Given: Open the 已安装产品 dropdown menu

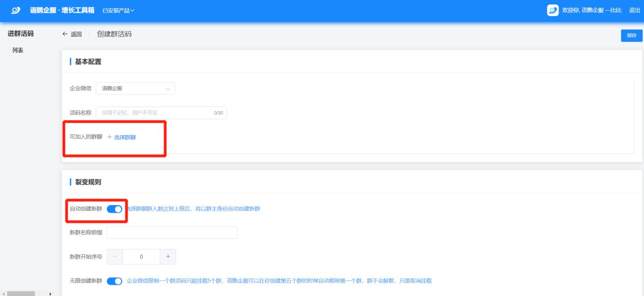Looking at the screenshot, I should point(118,10).
